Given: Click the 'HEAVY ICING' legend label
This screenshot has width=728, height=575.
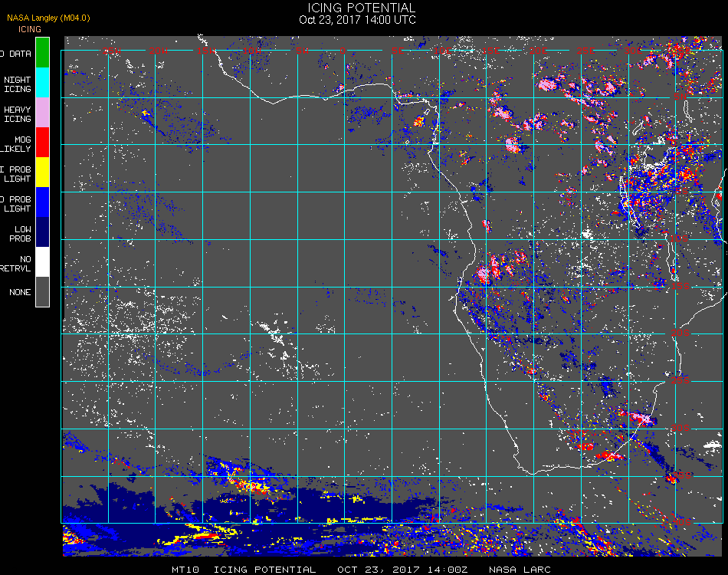Looking at the screenshot, I should point(17,114).
